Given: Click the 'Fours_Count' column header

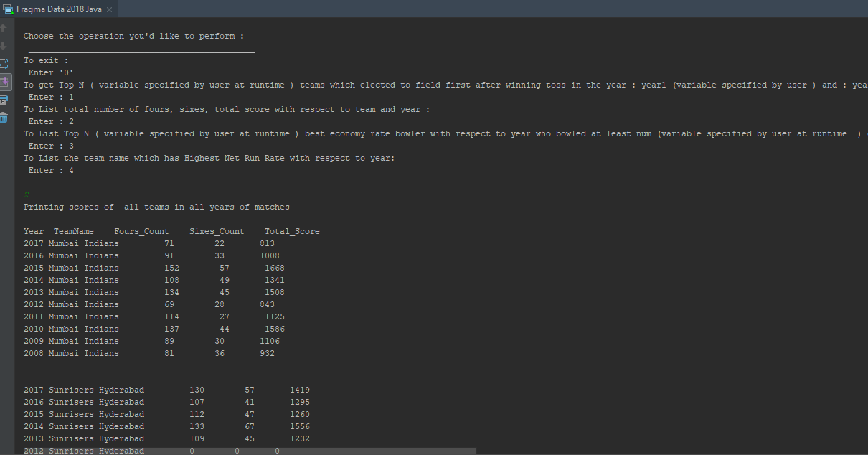Looking at the screenshot, I should tap(141, 231).
